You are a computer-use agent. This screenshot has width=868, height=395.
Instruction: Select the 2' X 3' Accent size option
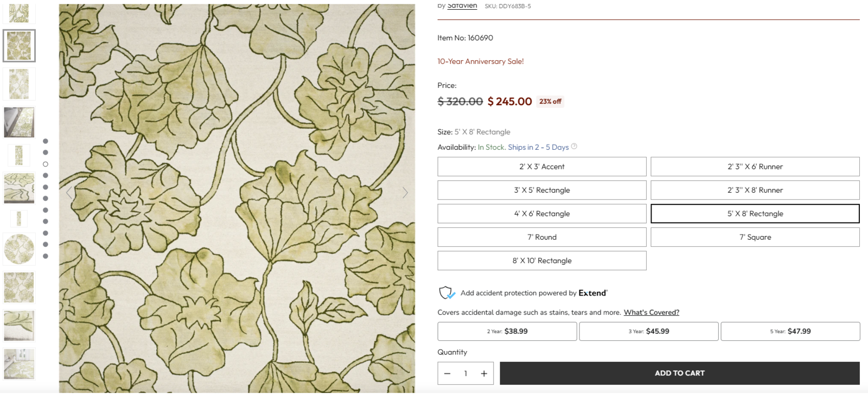click(541, 167)
